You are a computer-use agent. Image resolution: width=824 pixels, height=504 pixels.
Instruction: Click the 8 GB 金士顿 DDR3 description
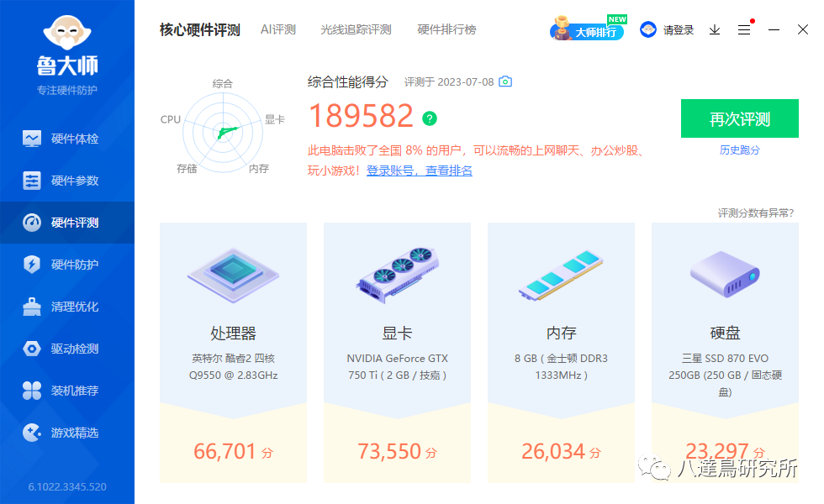561,366
